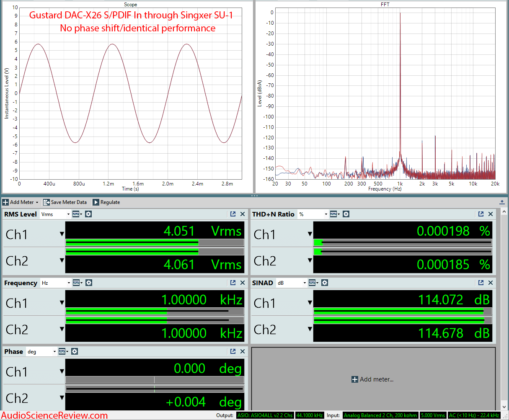509x420 pixels.
Task: Click the 44.1000 kHz sample rate field
Action: [310, 415]
